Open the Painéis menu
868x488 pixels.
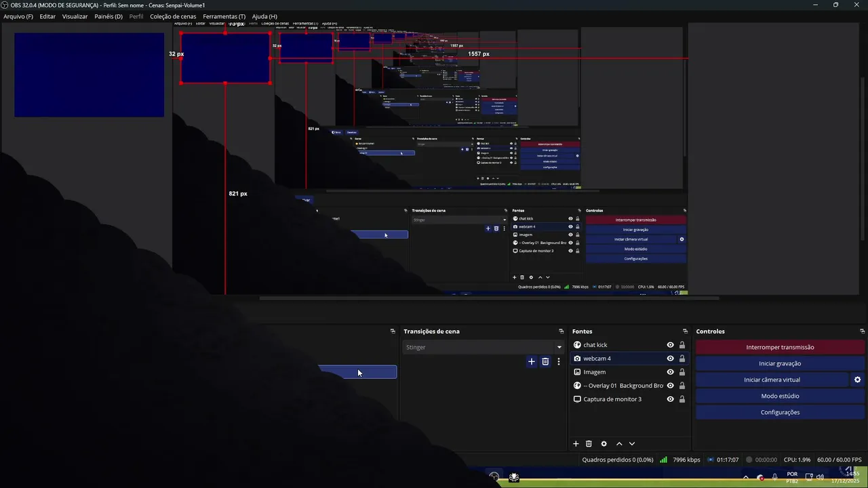pos(108,16)
